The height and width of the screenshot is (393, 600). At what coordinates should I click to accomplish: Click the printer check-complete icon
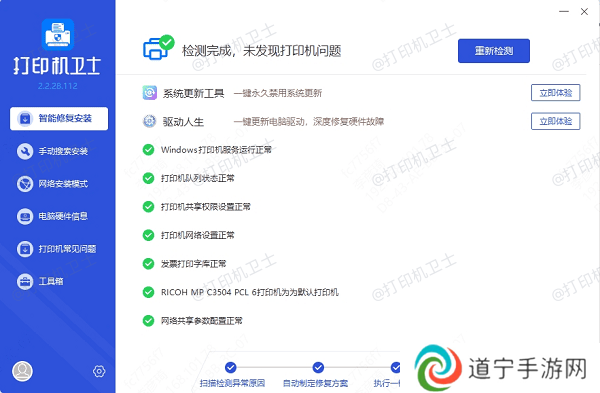(158, 48)
